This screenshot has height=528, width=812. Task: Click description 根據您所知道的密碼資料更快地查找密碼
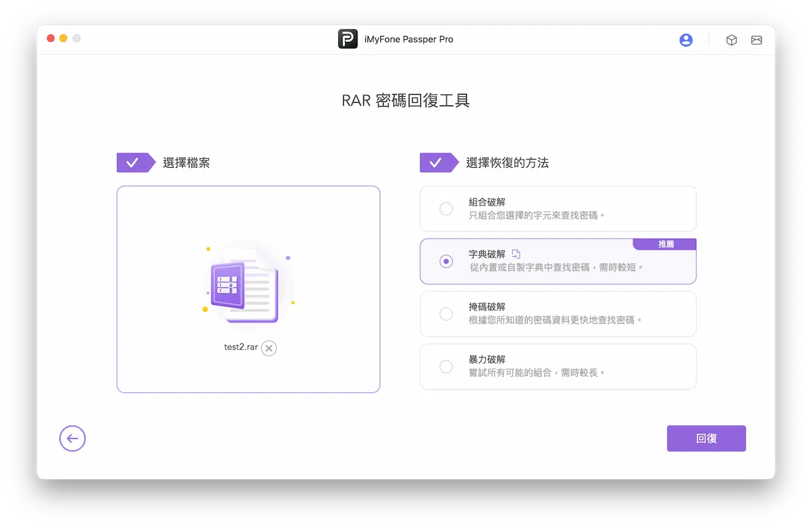pos(556,320)
